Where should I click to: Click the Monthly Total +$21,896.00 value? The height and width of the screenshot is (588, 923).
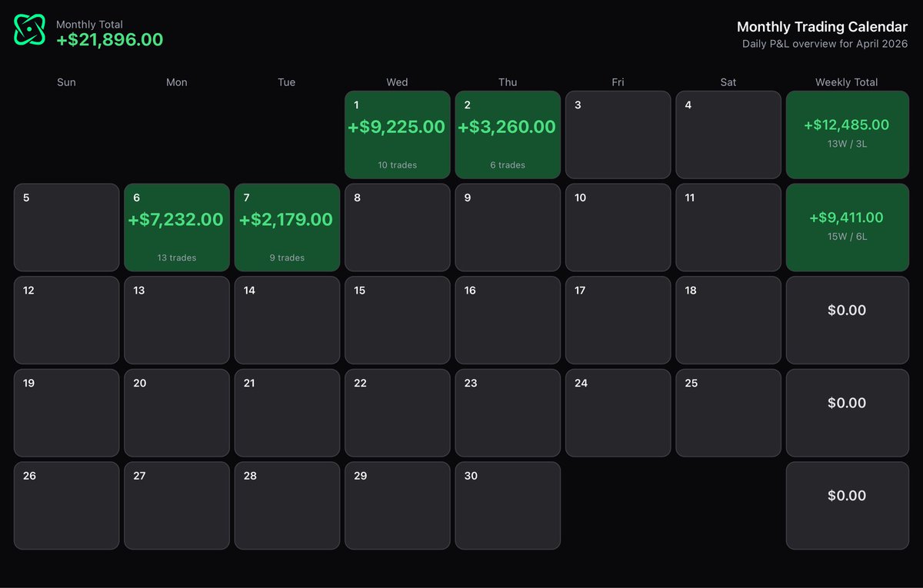(109, 40)
